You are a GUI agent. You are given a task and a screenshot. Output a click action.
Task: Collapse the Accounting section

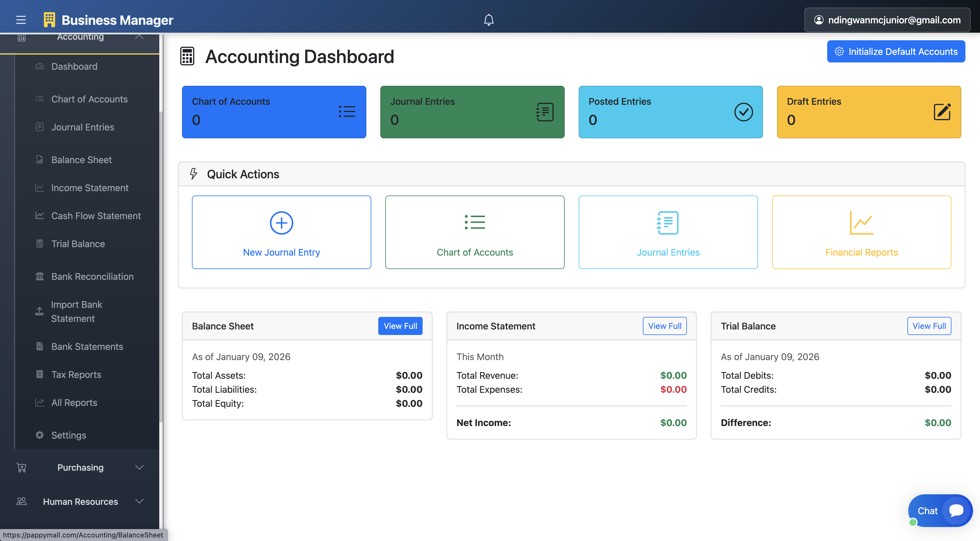pos(139,37)
